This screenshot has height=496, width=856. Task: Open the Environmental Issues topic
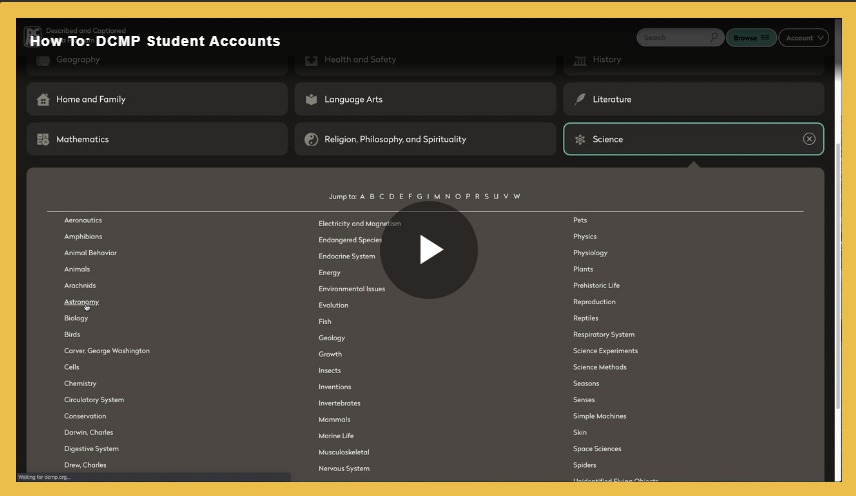click(352, 289)
